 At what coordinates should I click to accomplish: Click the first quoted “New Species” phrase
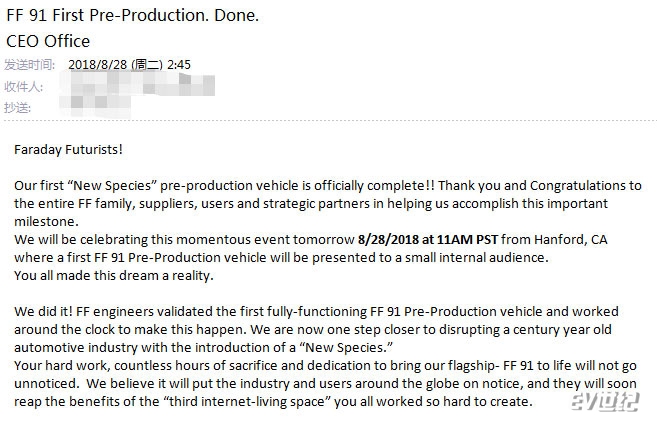[x=111, y=186]
